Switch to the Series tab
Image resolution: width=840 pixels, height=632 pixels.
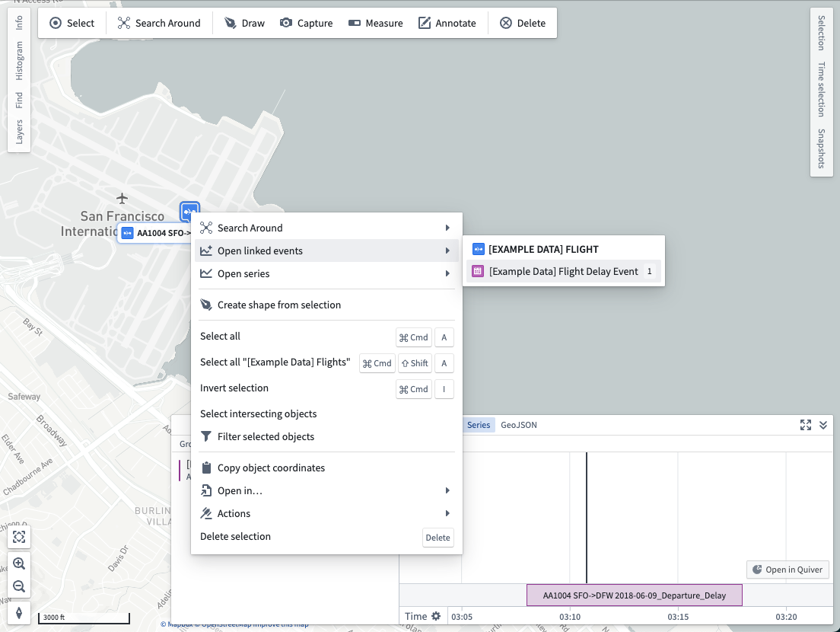479,425
